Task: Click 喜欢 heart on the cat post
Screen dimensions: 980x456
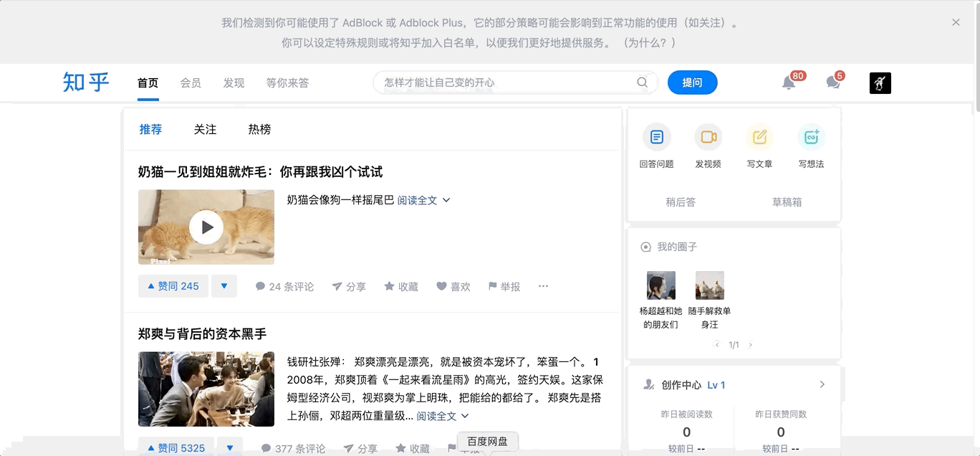Action: click(x=453, y=287)
